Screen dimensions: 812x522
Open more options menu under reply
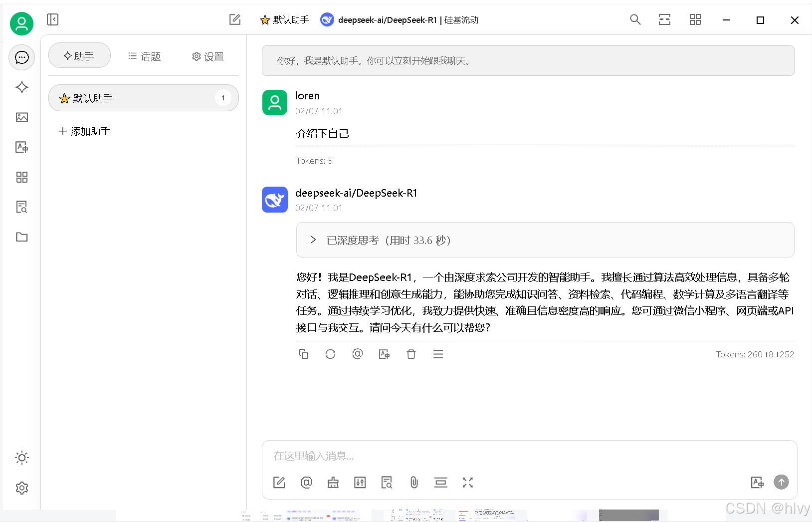(438, 354)
